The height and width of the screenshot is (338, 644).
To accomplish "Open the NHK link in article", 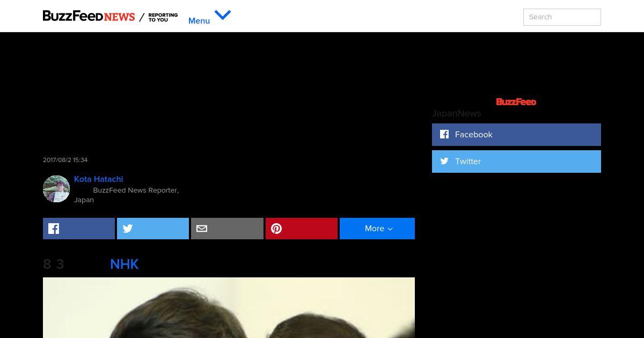I will click(125, 264).
